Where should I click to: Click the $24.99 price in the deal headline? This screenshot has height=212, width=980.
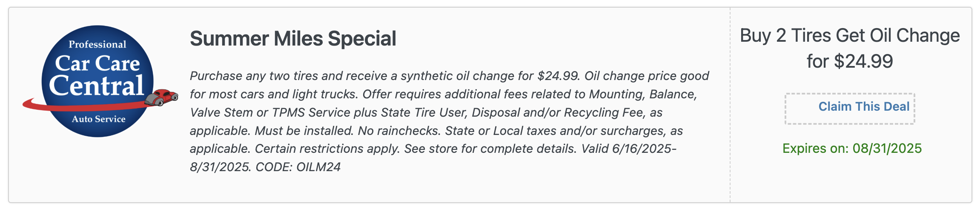tap(863, 61)
